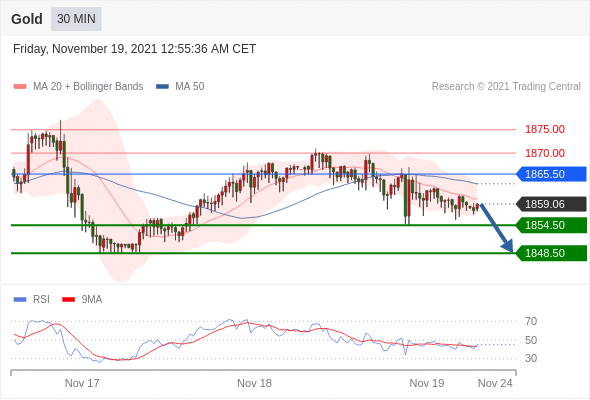This screenshot has height=400, width=590.
Task: Click the 1875.00 resistance level label
Action: (x=545, y=129)
